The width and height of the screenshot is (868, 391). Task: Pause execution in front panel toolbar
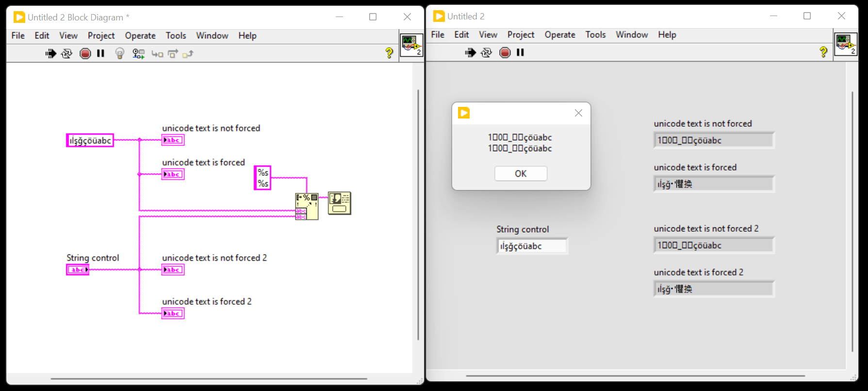point(520,52)
